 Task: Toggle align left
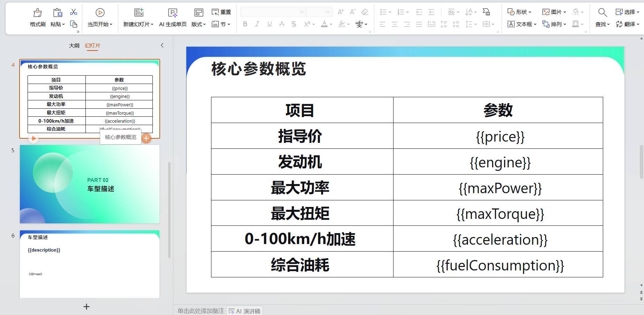tap(382, 24)
